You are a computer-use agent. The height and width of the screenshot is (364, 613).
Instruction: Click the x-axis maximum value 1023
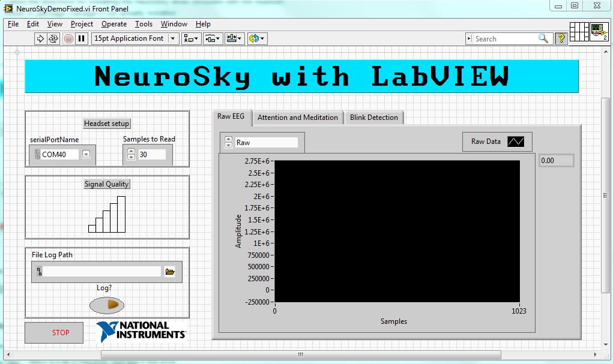click(x=519, y=311)
